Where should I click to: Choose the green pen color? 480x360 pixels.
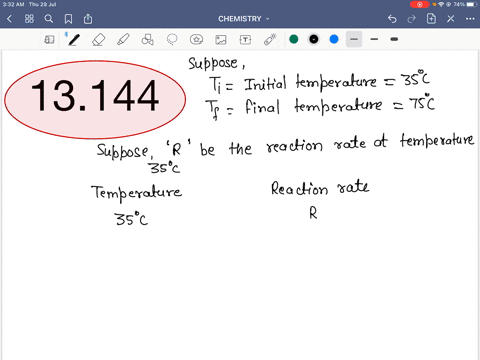coord(294,39)
